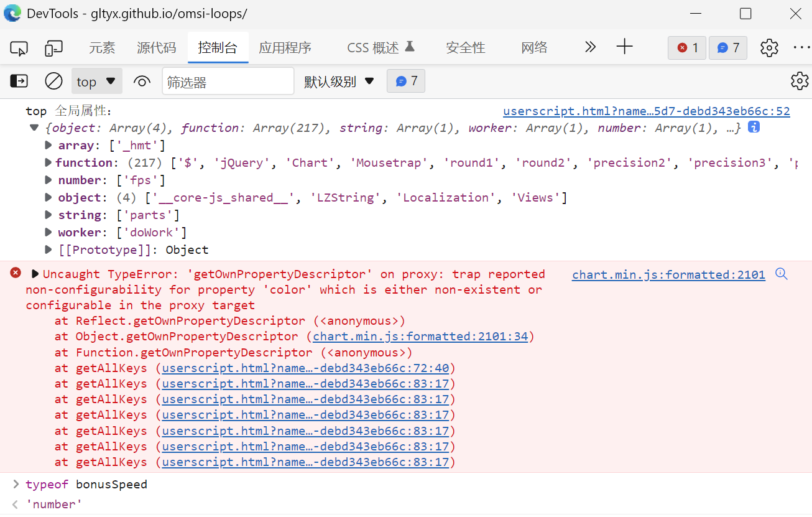This screenshot has height=517, width=812.
Task: Expand the object: (4) entry
Action: (x=48, y=198)
